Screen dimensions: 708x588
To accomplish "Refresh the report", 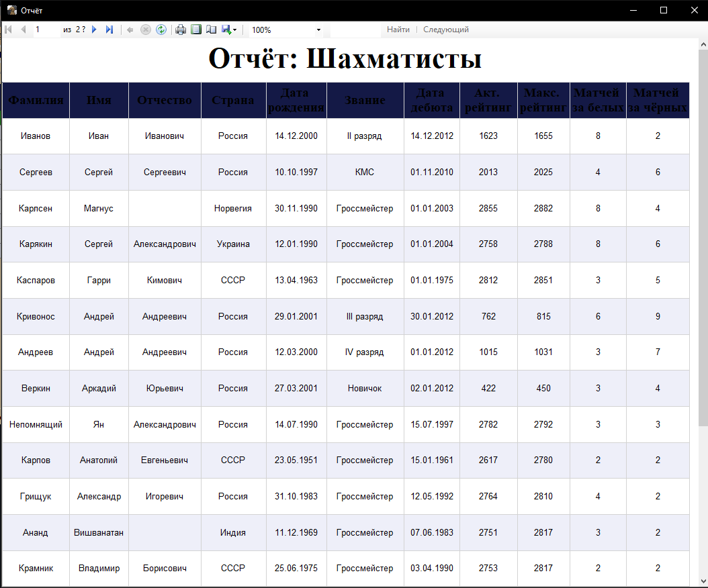I will point(161,30).
